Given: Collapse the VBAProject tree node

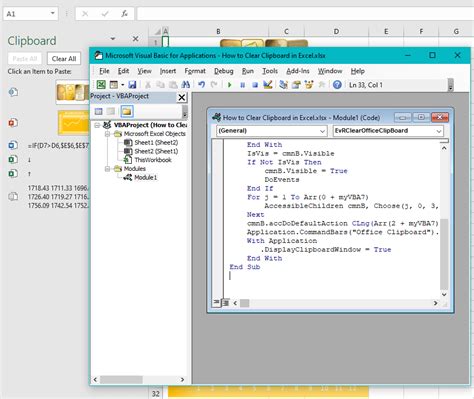Looking at the screenshot, I should point(97,125).
